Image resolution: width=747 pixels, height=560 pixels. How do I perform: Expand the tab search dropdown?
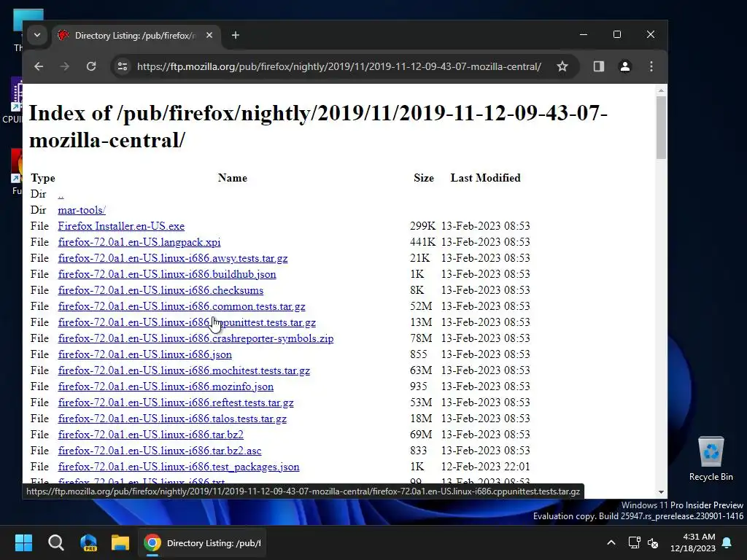point(37,35)
